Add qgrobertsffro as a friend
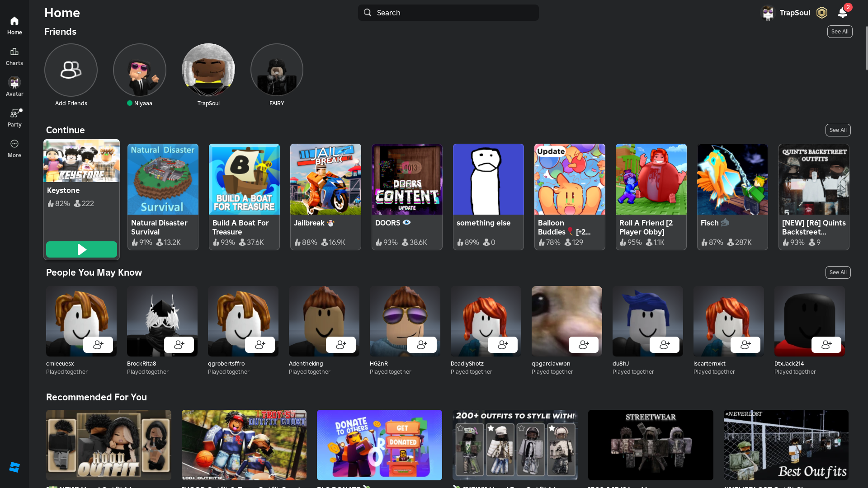 (260, 345)
